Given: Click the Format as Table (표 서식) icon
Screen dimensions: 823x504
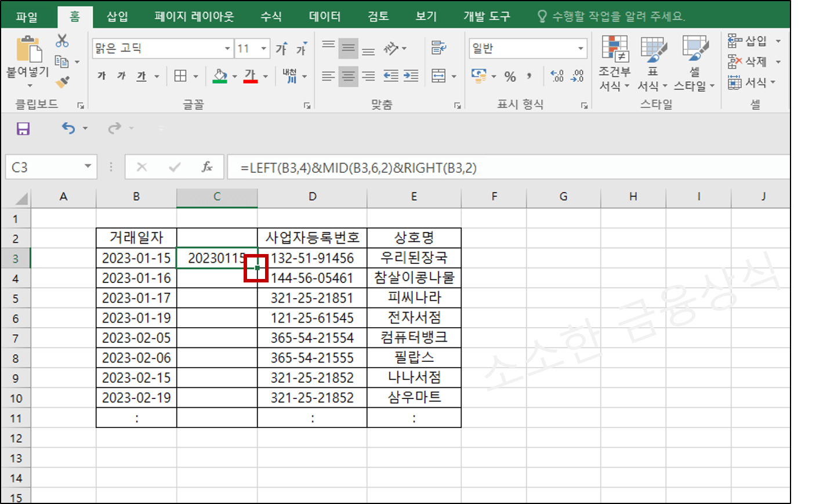Looking at the screenshot, I should click(x=652, y=64).
